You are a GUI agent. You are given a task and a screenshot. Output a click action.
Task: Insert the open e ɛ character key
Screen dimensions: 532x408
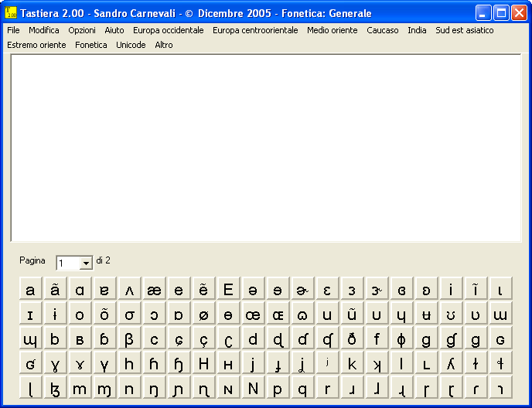click(327, 288)
